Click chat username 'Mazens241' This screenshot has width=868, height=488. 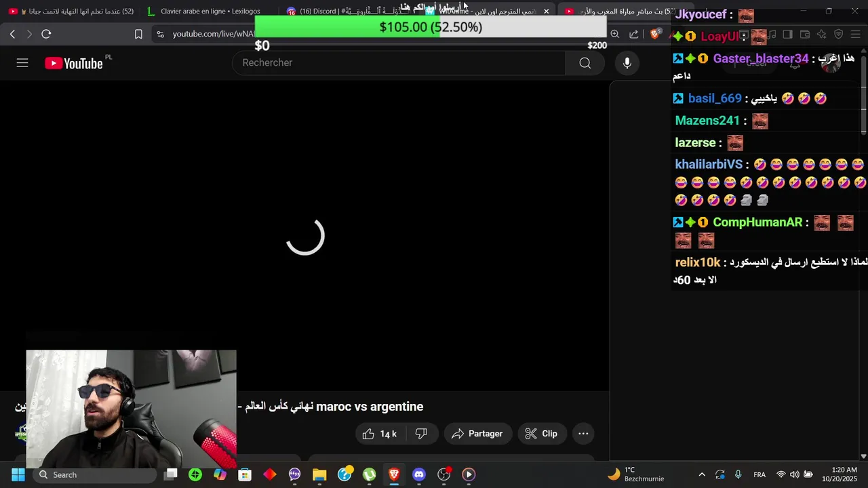tap(707, 121)
